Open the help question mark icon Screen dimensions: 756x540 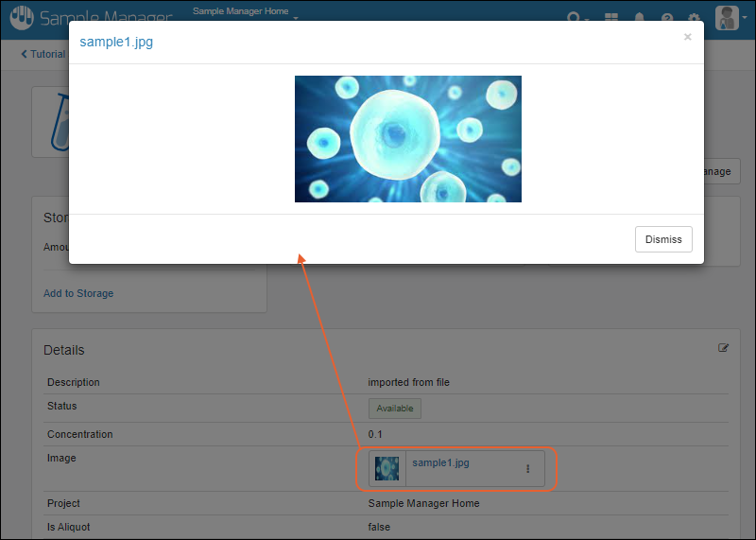pos(667,18)
